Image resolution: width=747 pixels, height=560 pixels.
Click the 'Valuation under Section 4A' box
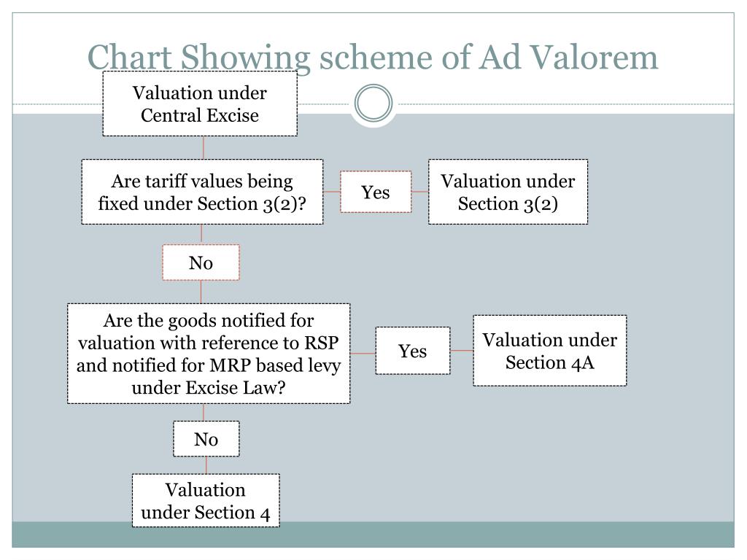[x=550, y=351]
